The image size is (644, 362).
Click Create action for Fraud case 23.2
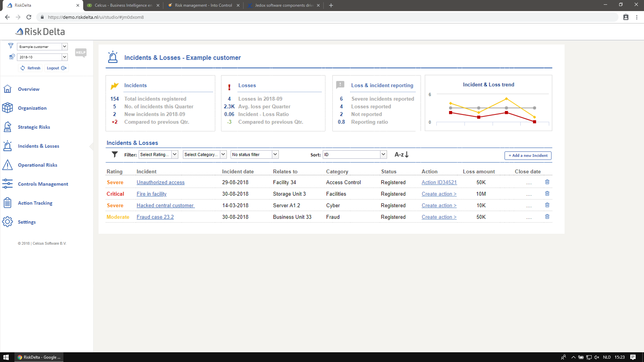(x=439, y=217)
